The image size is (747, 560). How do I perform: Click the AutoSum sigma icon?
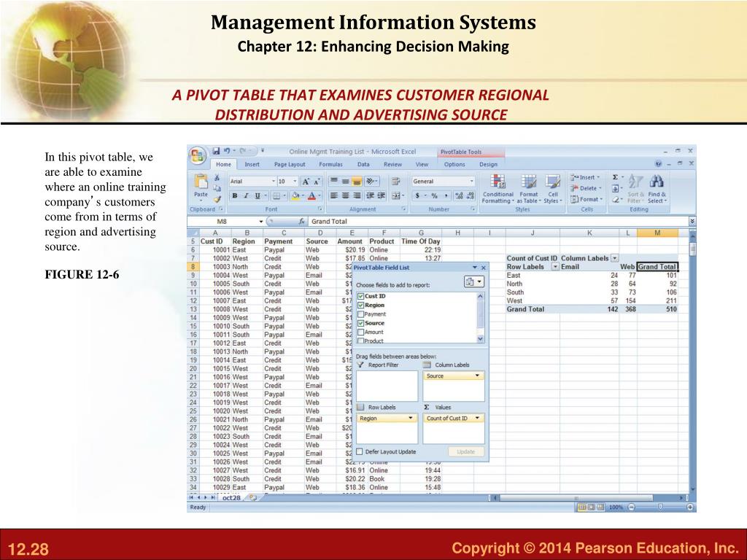tap(615, 177)
